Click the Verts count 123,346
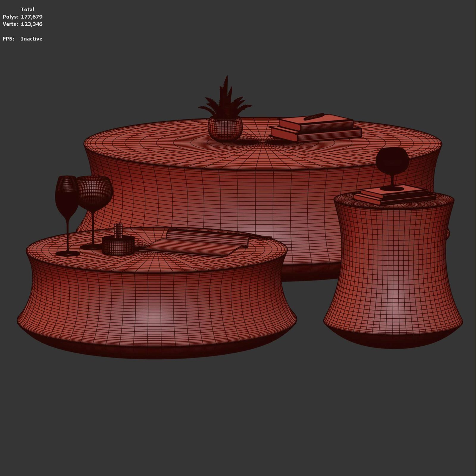Image resolution: width=476 pixels, height=476 pixels. tap(32, 24)
